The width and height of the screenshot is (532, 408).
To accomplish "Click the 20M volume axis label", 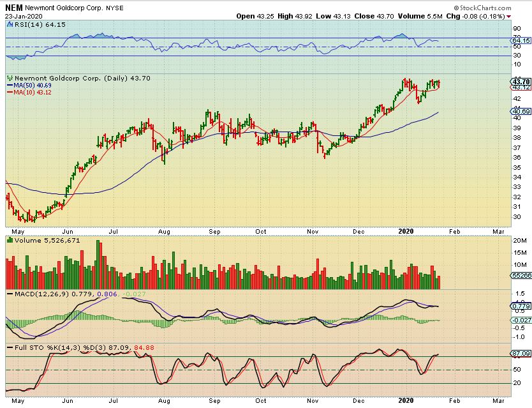I will 520,241.
